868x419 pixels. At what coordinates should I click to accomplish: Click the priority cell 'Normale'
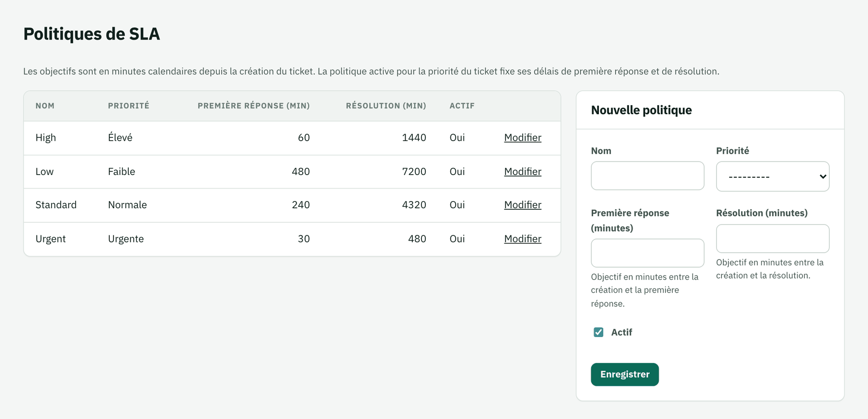point(127,205)
